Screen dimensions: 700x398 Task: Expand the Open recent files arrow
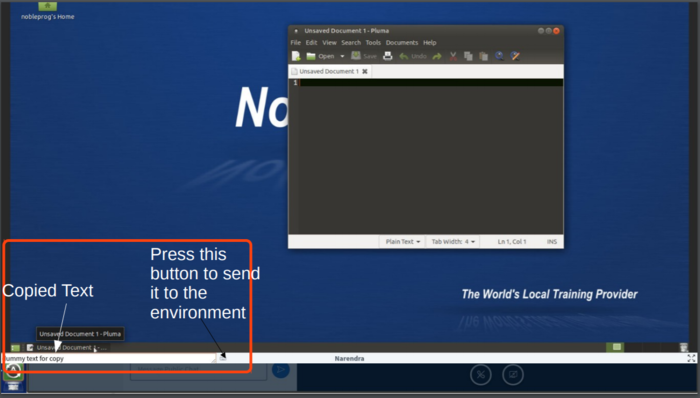[x=342, y=56]
